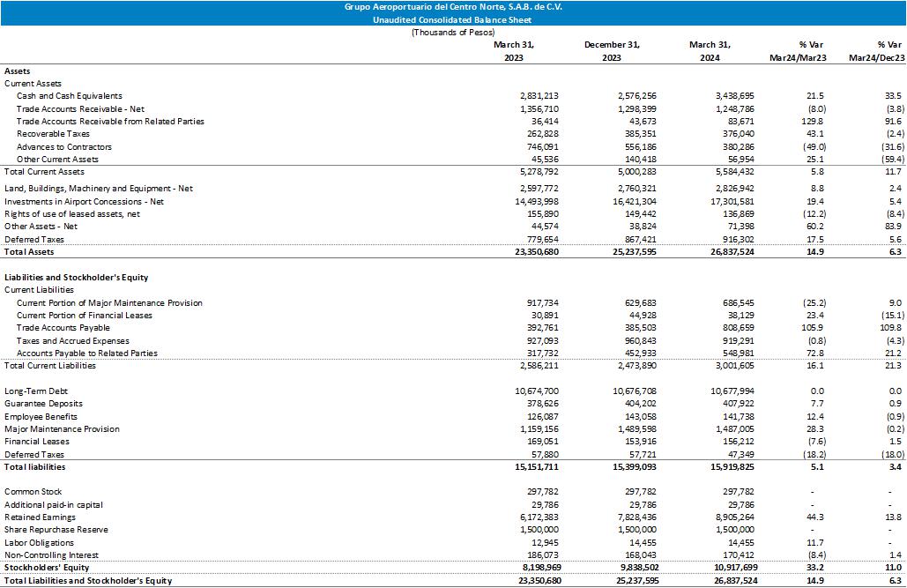
Task: Click the value 10,677,994
Action: [732, 391]
